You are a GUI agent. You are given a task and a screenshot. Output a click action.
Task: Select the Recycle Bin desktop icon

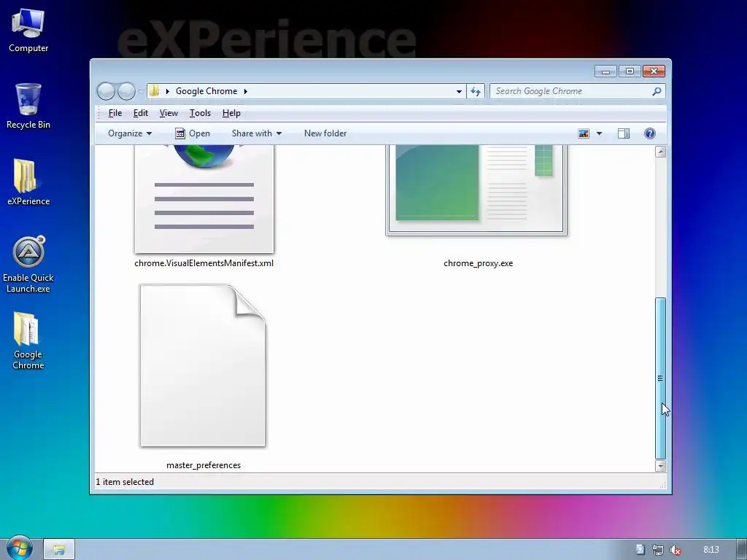coord(28,106)
